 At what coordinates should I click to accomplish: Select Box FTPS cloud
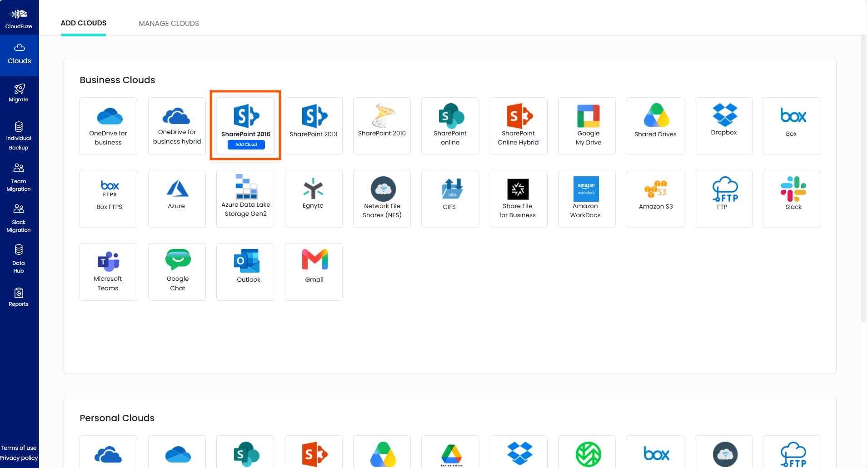108,199
